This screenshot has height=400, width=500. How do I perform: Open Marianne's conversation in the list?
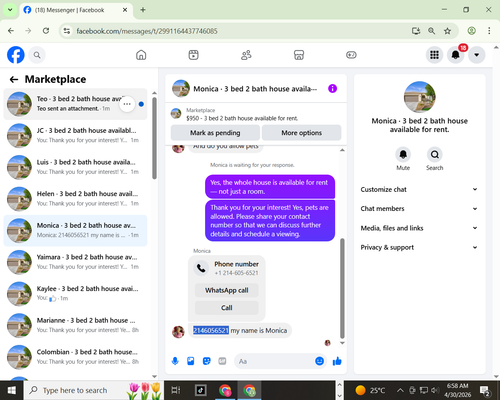pos(75,325)
